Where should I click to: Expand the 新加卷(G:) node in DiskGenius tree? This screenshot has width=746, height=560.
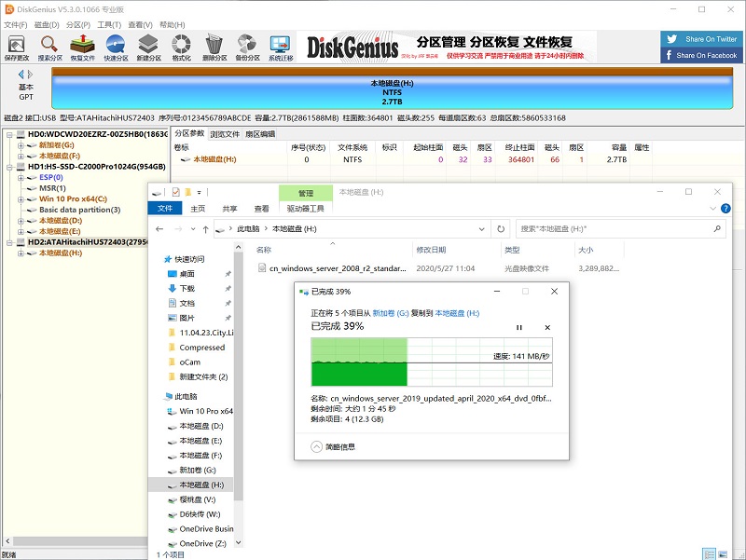pyautogui.click(x=21, y=145)
